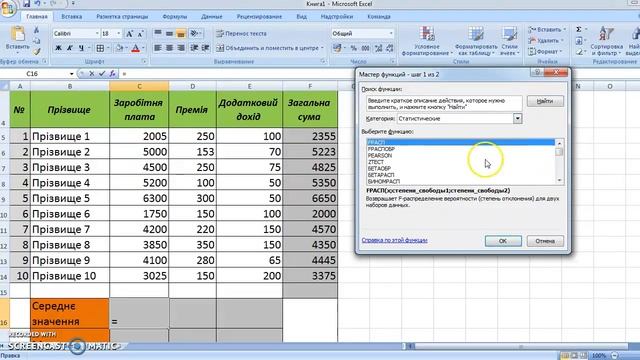Apply the fill color bucket
This screenshot has width=640, height=360.
coord(119,48)
